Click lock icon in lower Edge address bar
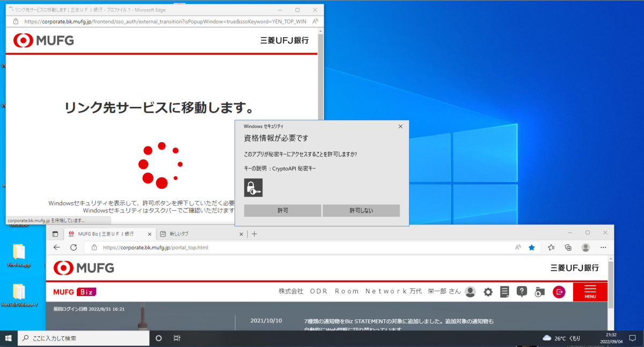 pyautogui.click(x=94, y=247)
